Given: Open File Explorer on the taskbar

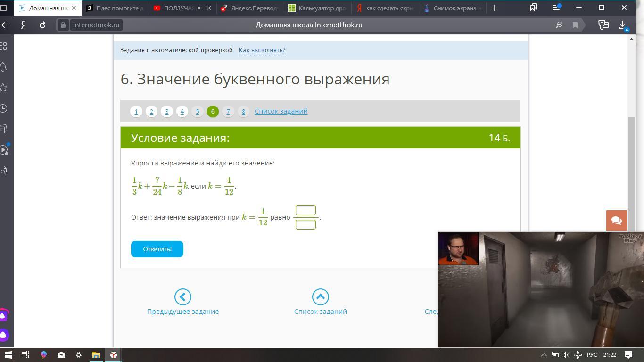Looking at the screenshot, I should click(96, 355).
